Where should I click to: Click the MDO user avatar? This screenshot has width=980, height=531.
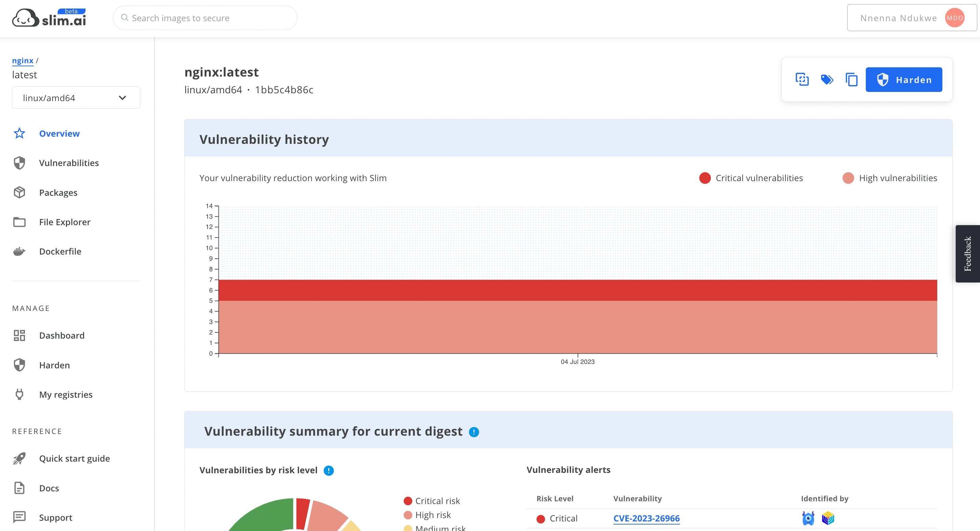pos(954,18)
